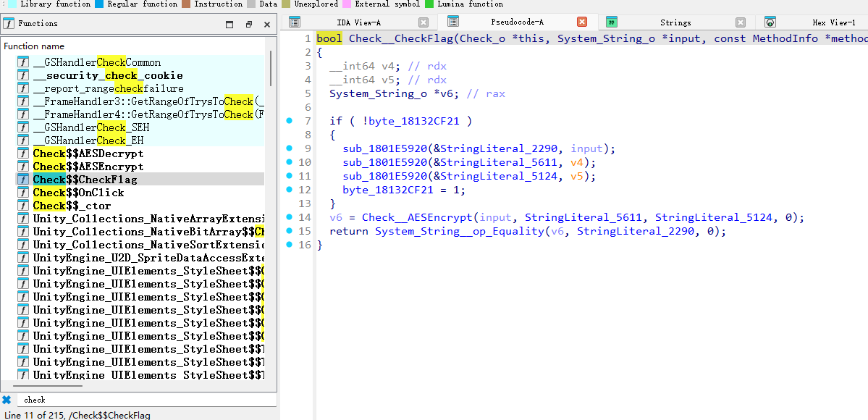Click the function icon beside Unity_Collections_NativeArrayExtensi
Viewport: 868px width, 420px height.
(x=22, y=218)
